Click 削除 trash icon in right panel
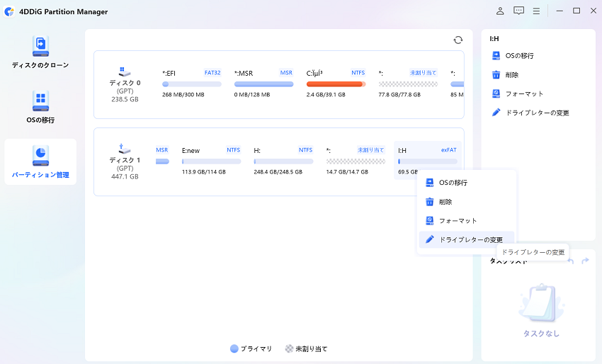This screenshot has width=602, height=364. (x=496, y=74)
